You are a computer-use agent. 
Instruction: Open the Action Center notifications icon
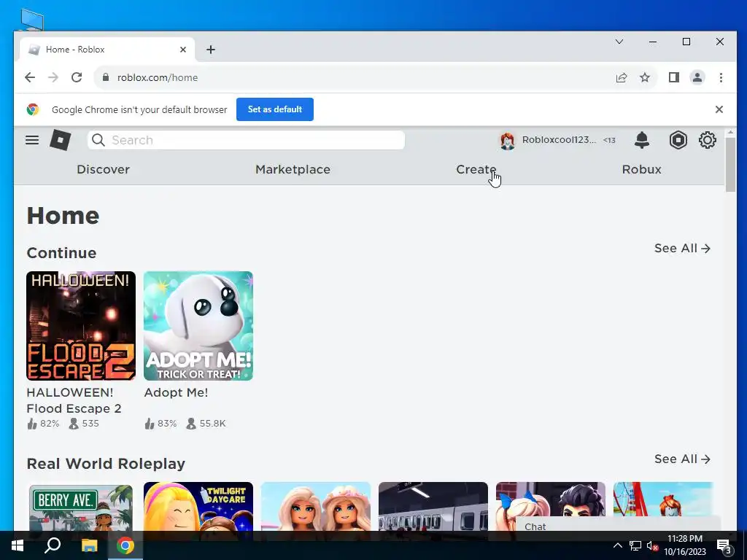pyautogui.click(x=724, y=546)
